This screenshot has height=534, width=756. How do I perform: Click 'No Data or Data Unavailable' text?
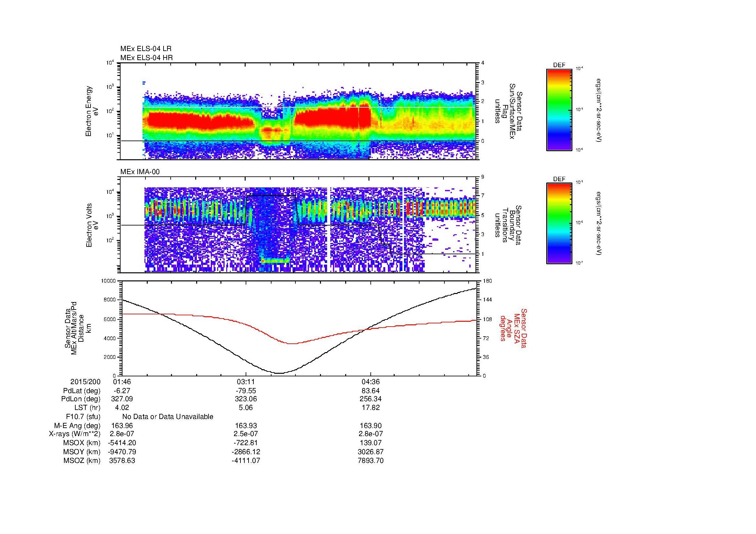[168, 416]
